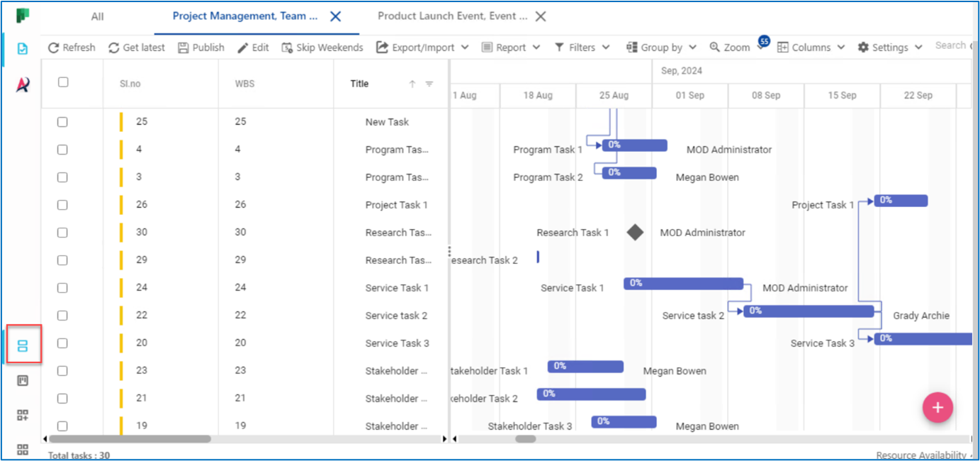
Task: Click the pink add task plus button
Action: click(x=937, y=407)
